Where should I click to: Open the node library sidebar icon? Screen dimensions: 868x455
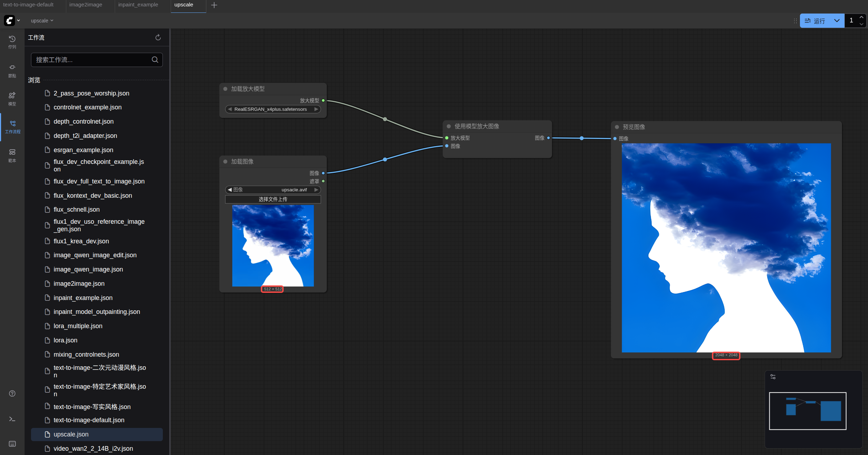[12, 71]
